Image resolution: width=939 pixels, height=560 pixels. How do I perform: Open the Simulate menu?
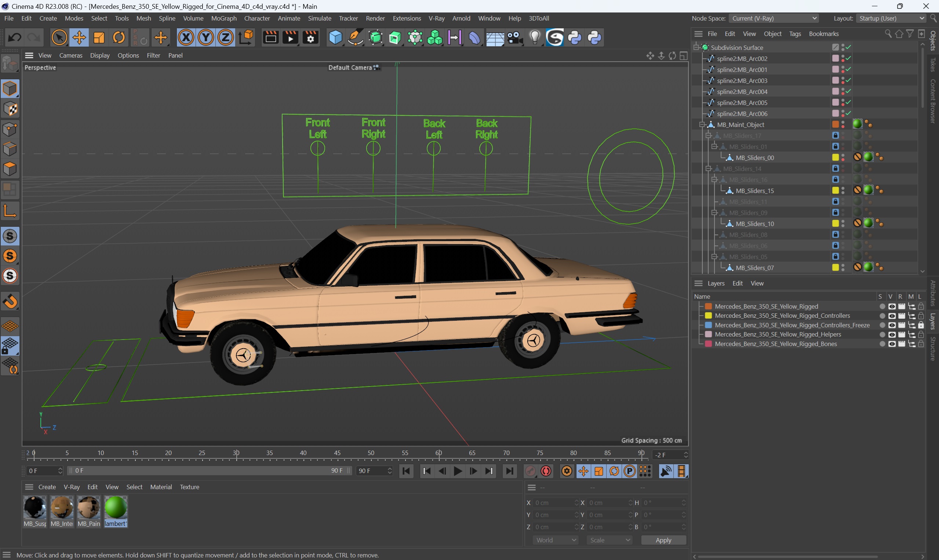click(x=319, y=18)
